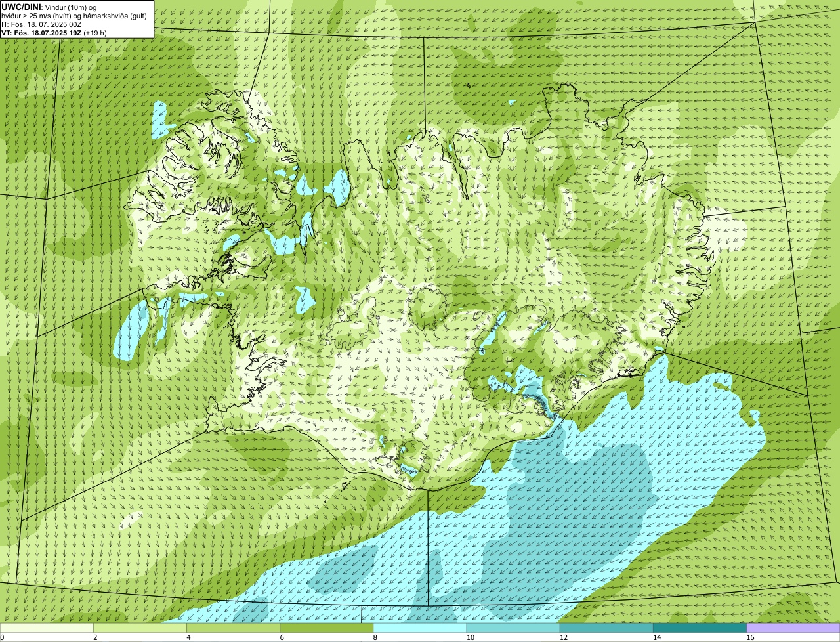Click the legend scale value 12
840x642 pixels.
point(564,637)
